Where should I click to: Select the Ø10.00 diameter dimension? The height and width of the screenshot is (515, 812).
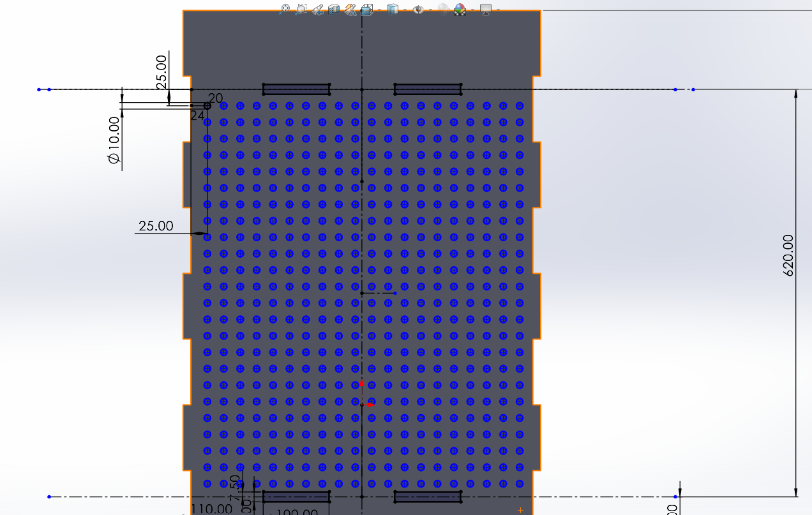pos(114,140)
